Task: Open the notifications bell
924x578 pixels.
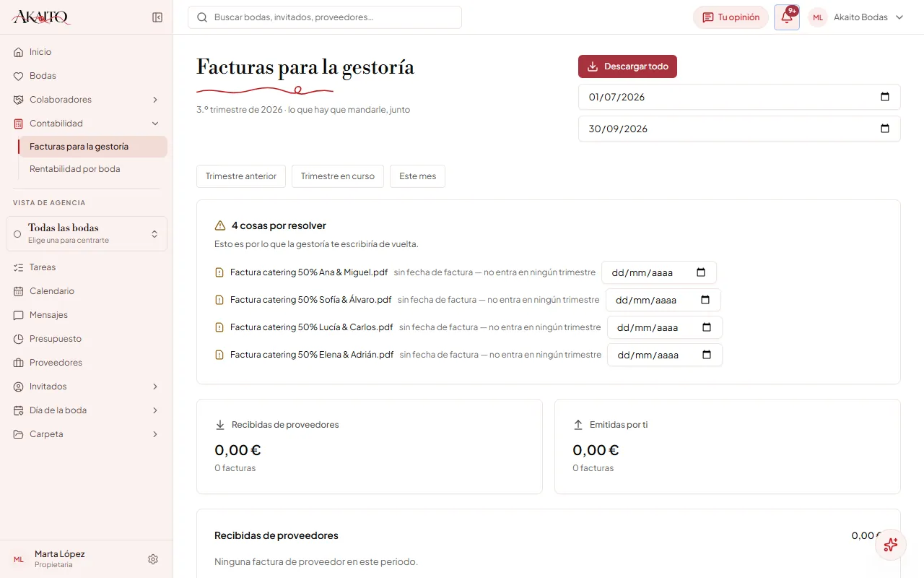Action: tap(787, 17)
